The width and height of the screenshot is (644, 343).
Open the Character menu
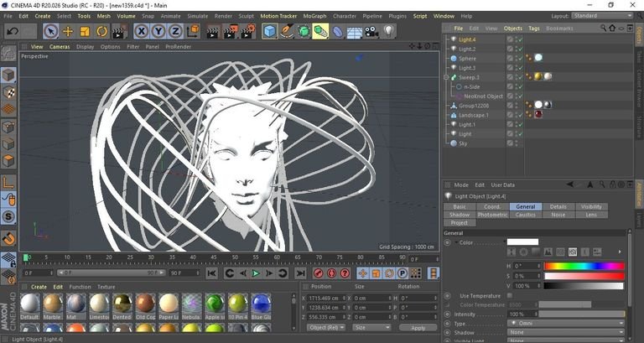[x=344, y=16]
